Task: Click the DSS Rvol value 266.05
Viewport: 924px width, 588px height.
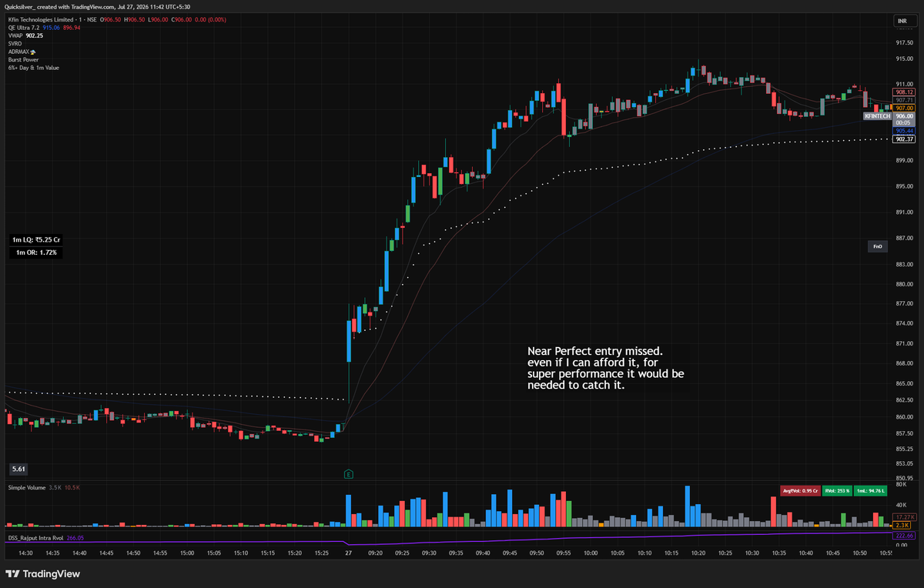Action: tap(75, 538)
